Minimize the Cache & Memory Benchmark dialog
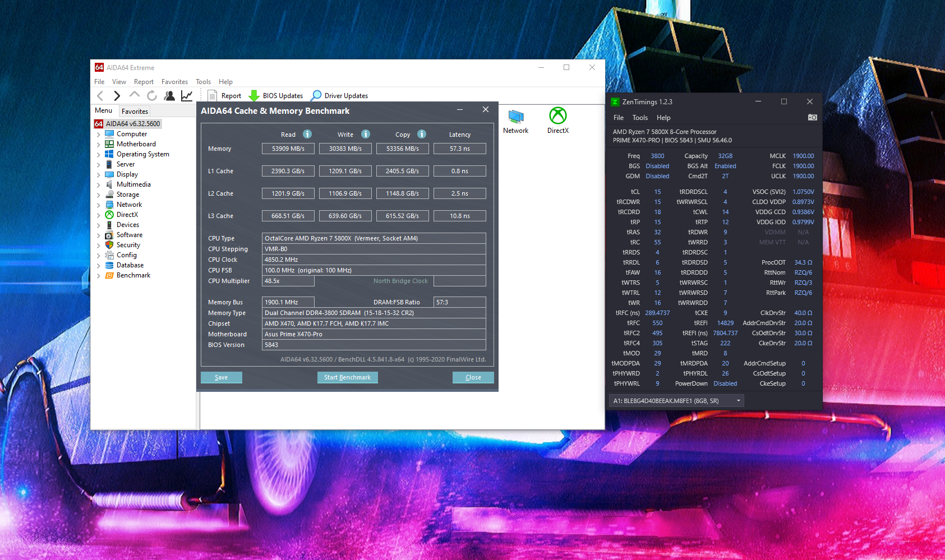 (460, 110)
